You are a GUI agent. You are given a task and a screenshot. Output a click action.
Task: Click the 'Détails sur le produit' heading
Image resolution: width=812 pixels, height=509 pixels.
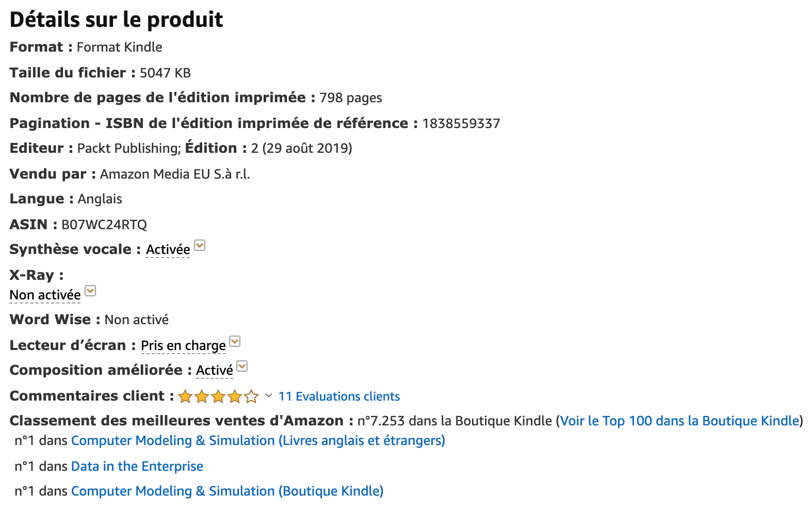point(117,20)
